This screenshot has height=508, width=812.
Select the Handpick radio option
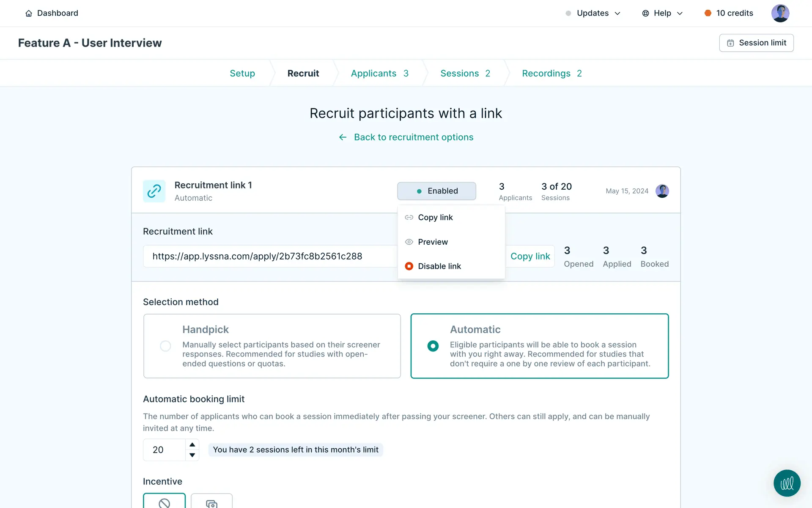tap(165, 346)
